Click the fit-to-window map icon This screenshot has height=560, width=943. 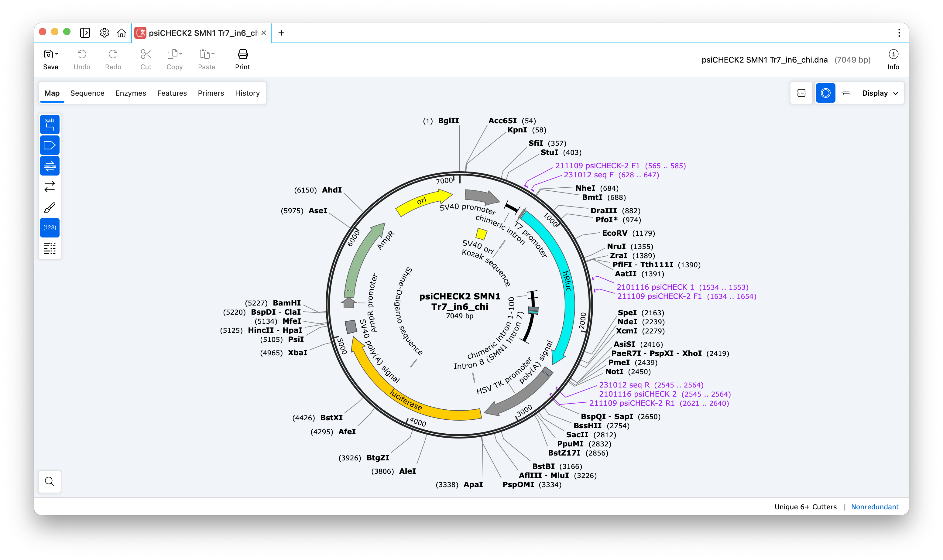(x=801, y=93)
